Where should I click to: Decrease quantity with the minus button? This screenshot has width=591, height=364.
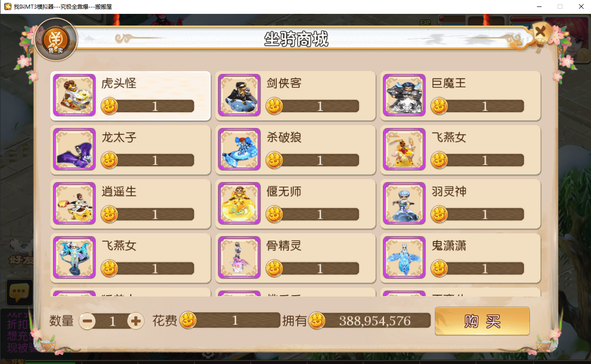point(87,321)
